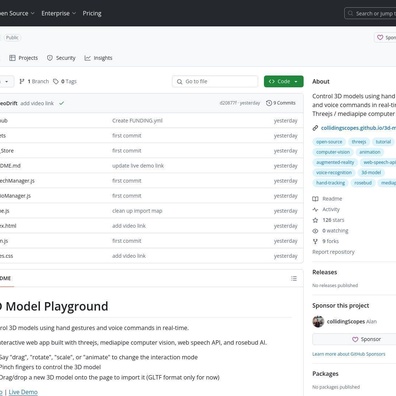Viewport: 396px width, 396px height.
Task: Select the open-source topic tag
Action: tap(329, 142)
